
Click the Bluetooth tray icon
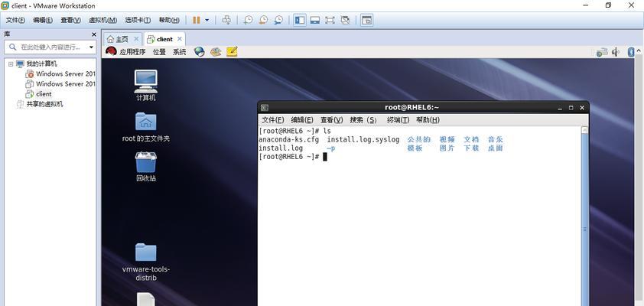631,52
